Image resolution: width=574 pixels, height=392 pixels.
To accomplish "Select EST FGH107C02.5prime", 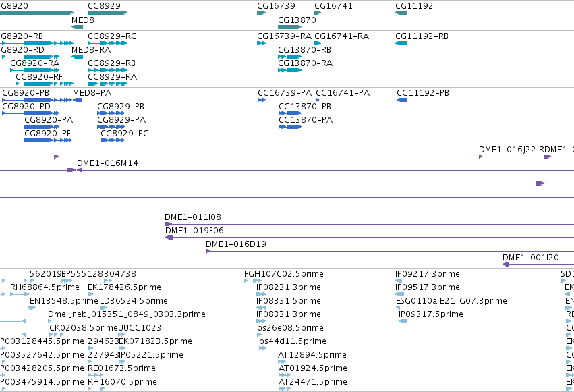I will point(284,274).
